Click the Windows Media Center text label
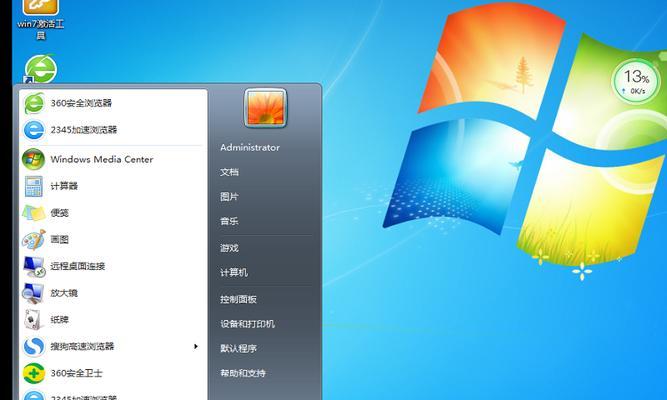667x400 pixels. (x=102, y=160)
